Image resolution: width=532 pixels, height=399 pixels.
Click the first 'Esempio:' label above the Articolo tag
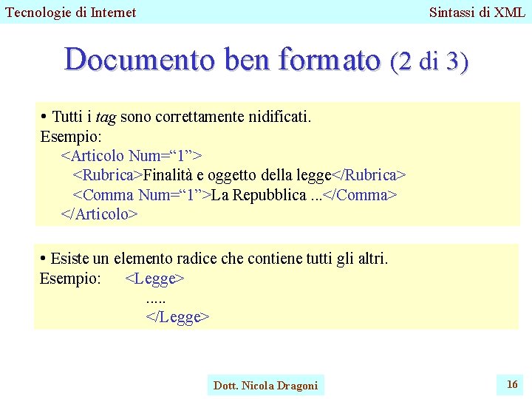click(x=71, y=137)
